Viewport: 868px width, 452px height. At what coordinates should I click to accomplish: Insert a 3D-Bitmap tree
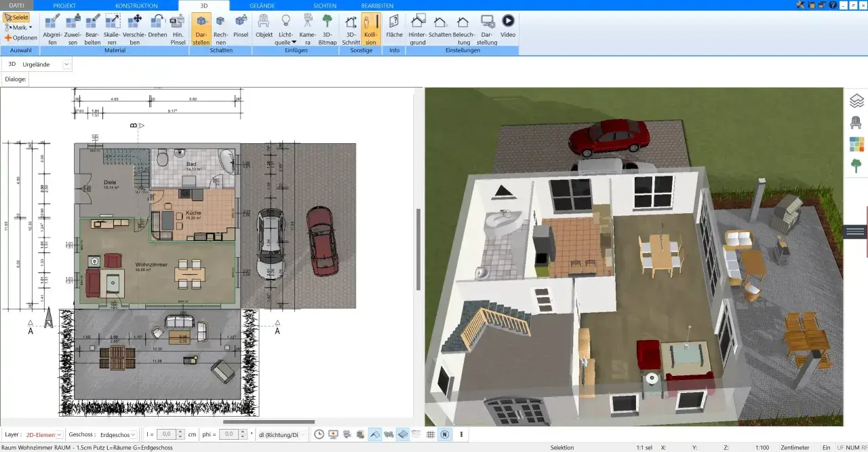click(x=328, y=29)
